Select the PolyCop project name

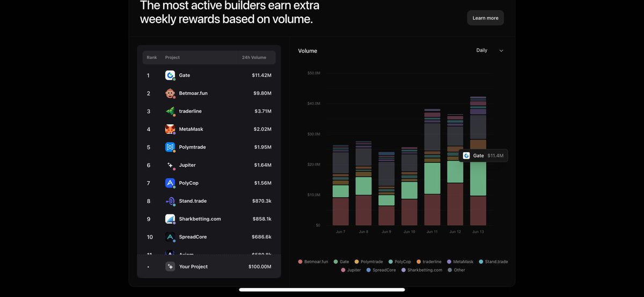coord(189,183)
